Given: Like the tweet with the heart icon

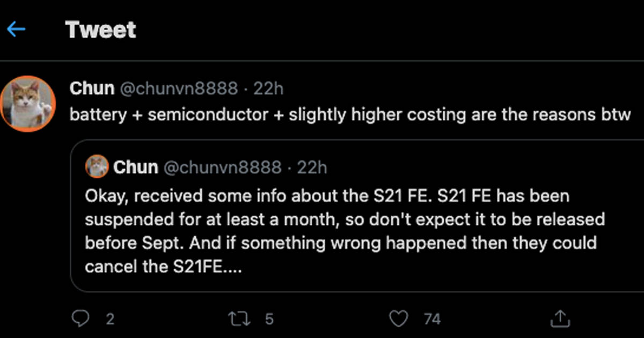Looking at the screenshot, I should pos(398,319).
